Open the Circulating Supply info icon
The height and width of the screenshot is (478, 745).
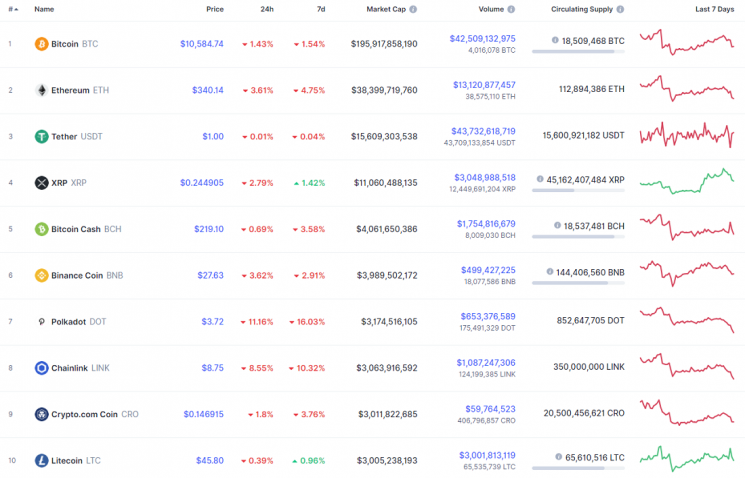click(x=621, y=9)
